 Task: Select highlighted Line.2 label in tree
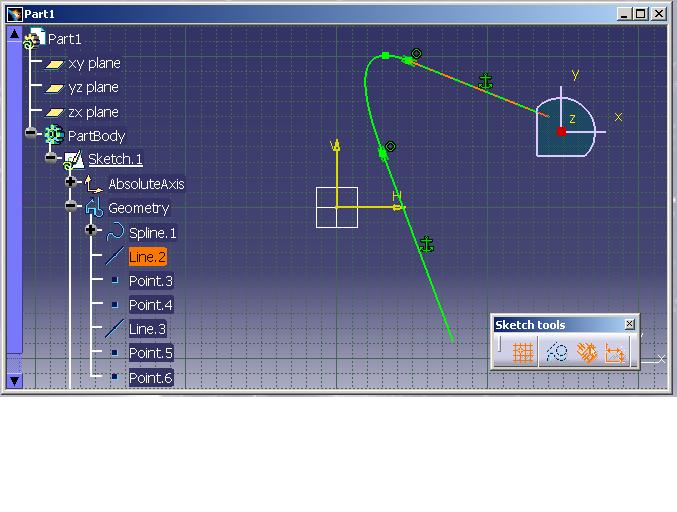tap(147, 257)
